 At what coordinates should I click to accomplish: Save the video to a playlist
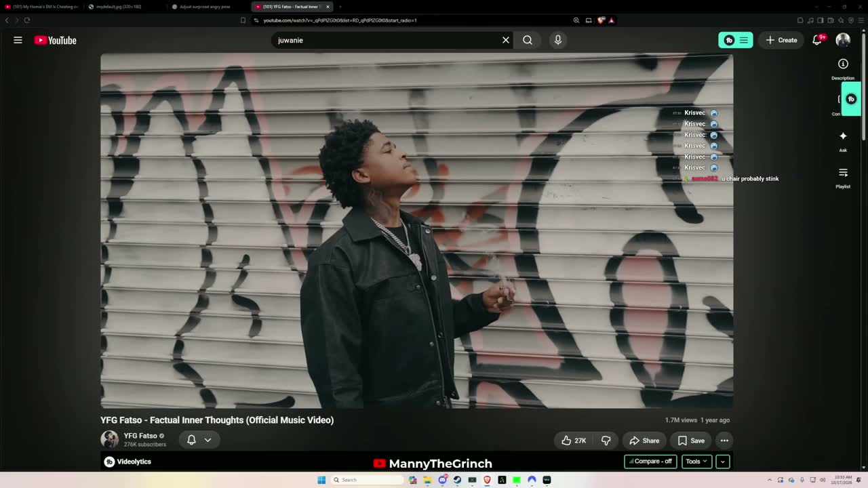click(691, 441)
